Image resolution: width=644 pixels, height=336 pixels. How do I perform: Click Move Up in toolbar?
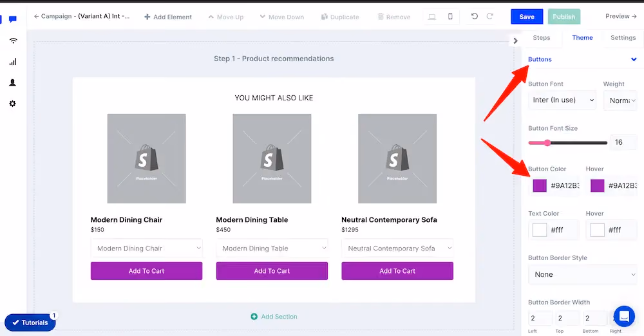click(x=226, y=17)
